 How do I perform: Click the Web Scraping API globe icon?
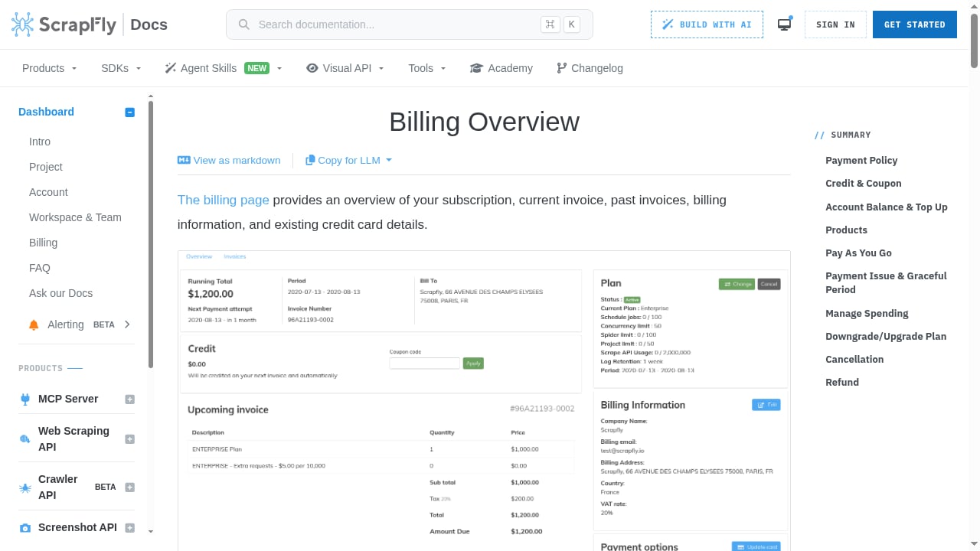pyautogui.click(x=24, y=439)
